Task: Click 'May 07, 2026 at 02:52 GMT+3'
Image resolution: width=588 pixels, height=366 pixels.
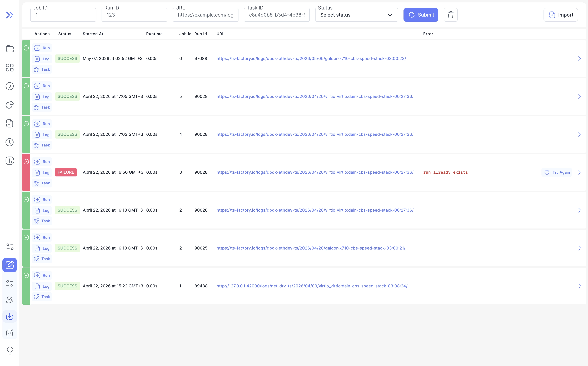Action: click(x=113, y=59)
